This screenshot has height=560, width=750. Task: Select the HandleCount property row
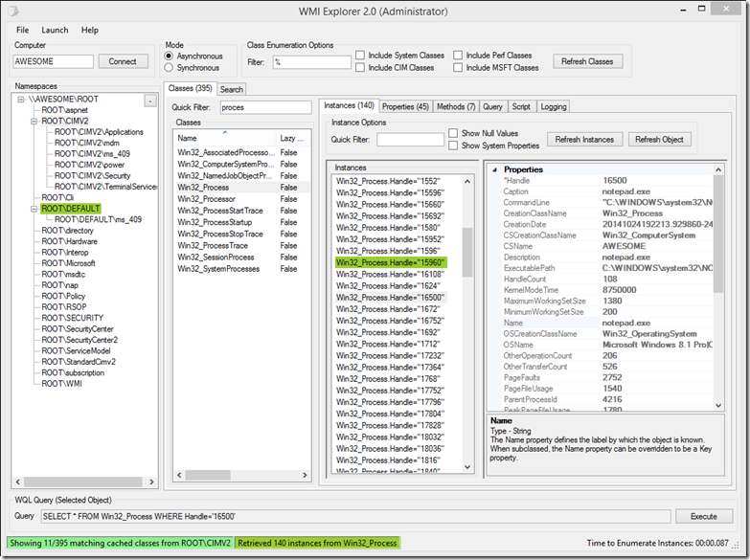606,280
